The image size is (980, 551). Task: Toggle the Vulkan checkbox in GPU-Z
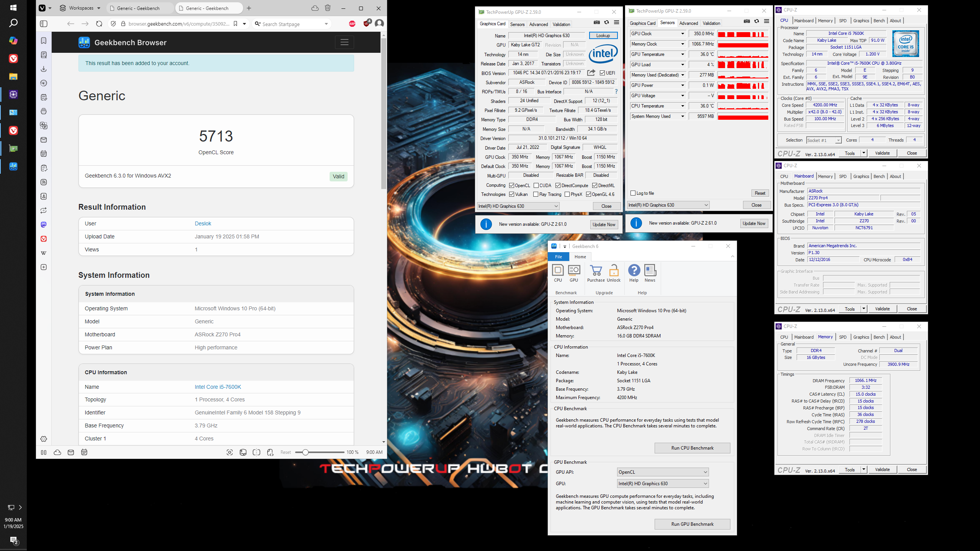point(511,194)
